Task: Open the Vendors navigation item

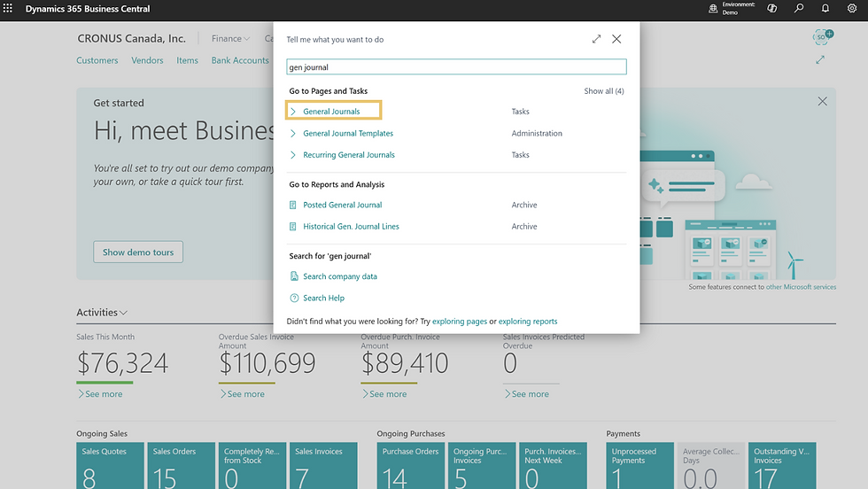Action: point(147,60)
